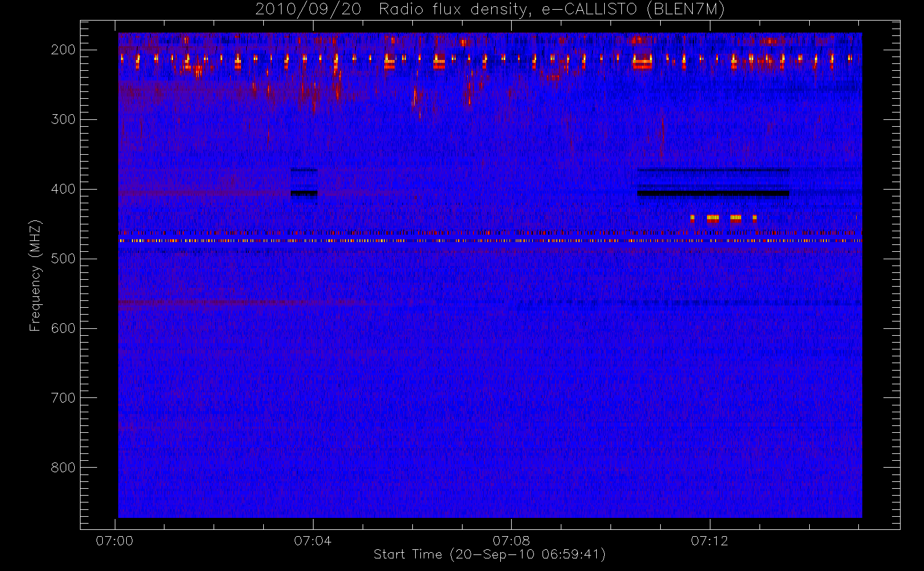Click the Start Time axis caption
The image size is (924, 571).
coord(489,554)
